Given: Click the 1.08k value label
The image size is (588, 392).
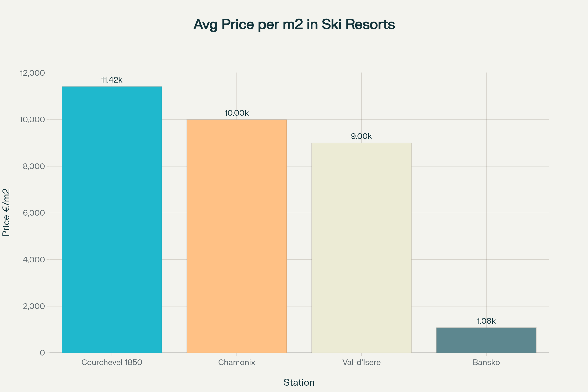Looking at the screenshot, I should click(x=486, y=321).
